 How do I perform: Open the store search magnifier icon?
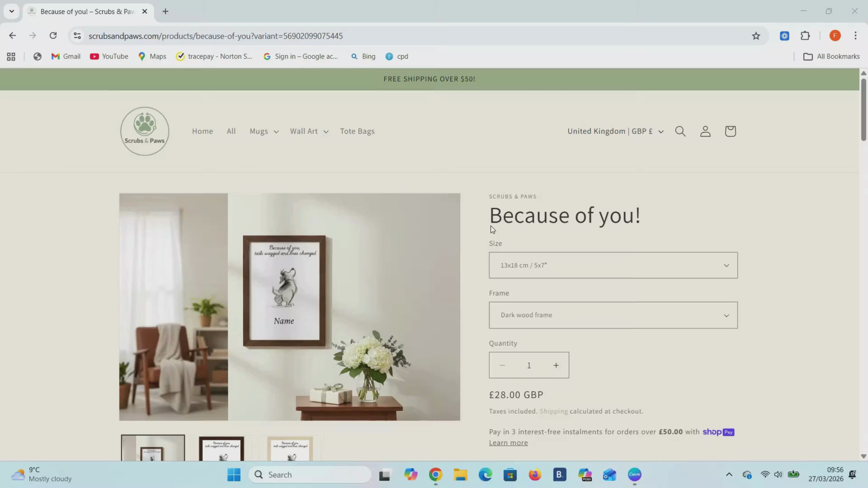(680, 131)
